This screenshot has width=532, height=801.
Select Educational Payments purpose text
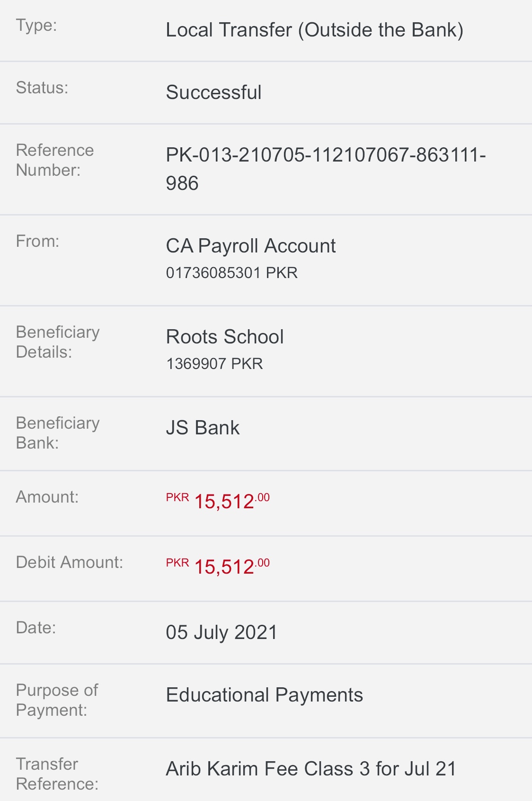[x=264, y=695]
